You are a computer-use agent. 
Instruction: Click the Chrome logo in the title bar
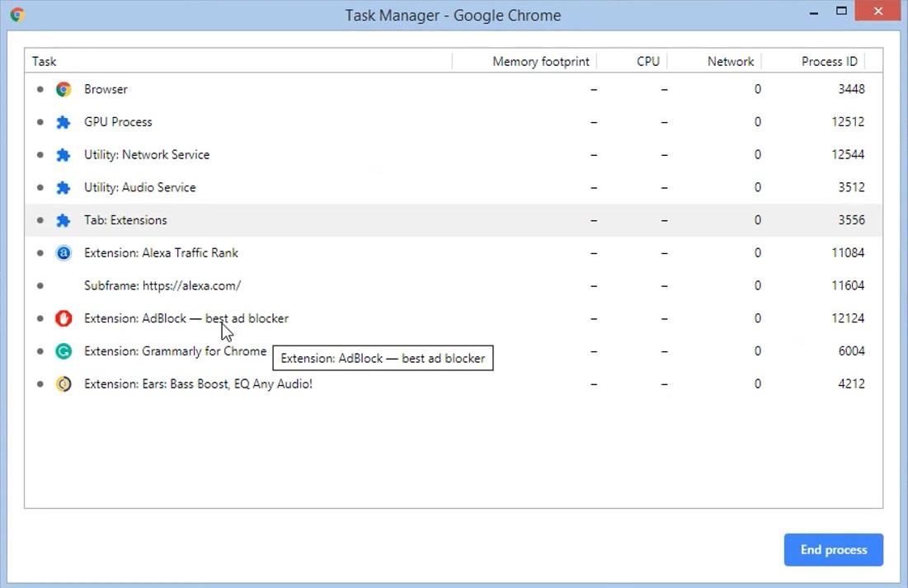coord(17,15)
